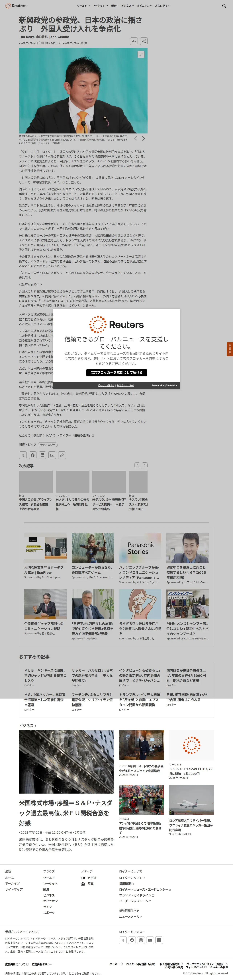Click そのまま続ける link in popup
This screenshot has height=980, width=233.
(x=106, y=385)
